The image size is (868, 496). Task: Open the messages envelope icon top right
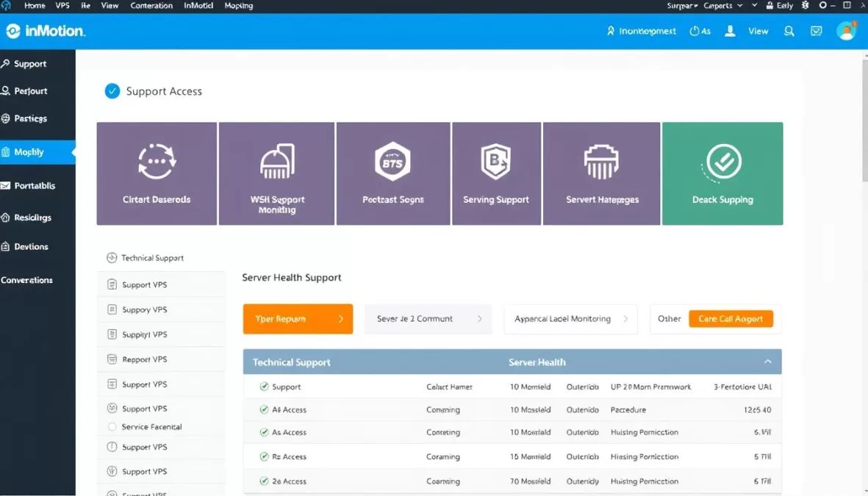(816, 31)
